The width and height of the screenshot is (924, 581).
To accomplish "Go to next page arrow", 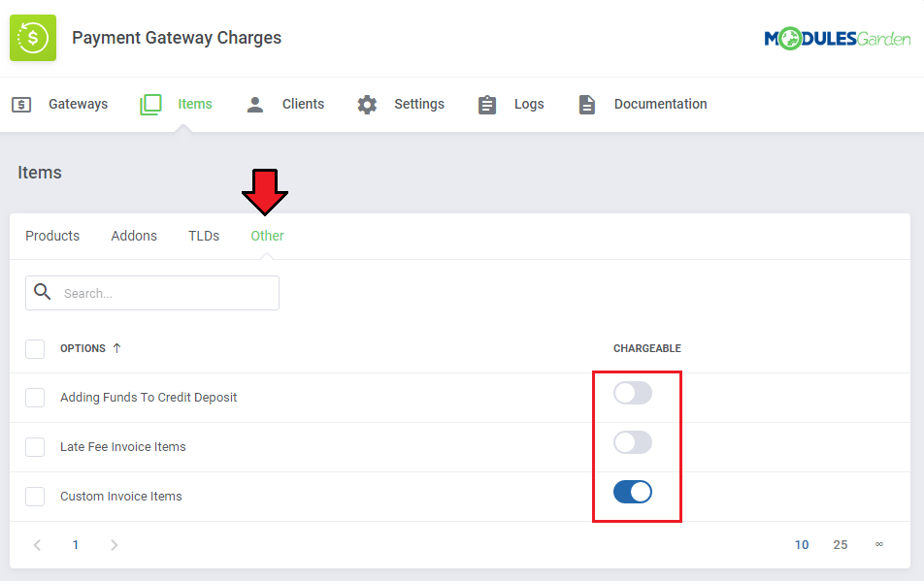I will pyautogui.click(x=115, y=545).
